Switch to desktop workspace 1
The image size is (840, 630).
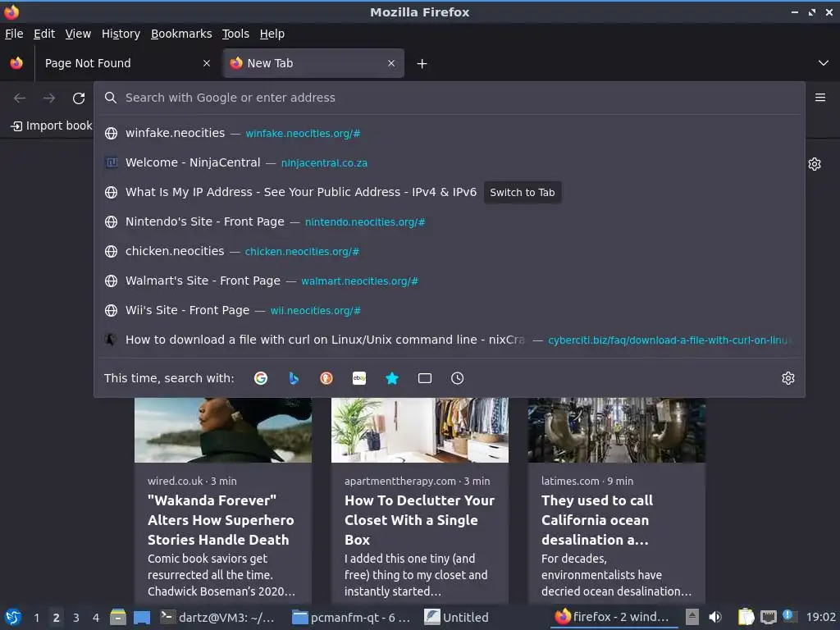[x=36, y=618]
